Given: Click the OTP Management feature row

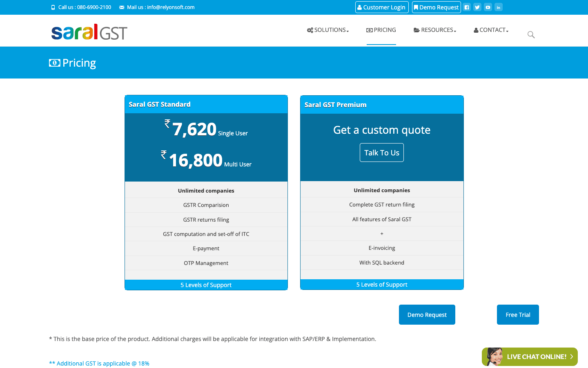Looking at the screenshot, I should pos(206,263).
